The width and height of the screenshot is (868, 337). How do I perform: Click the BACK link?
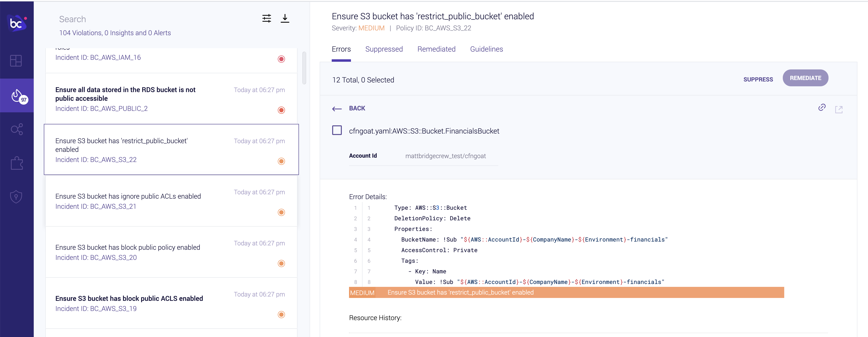point(357,108)
